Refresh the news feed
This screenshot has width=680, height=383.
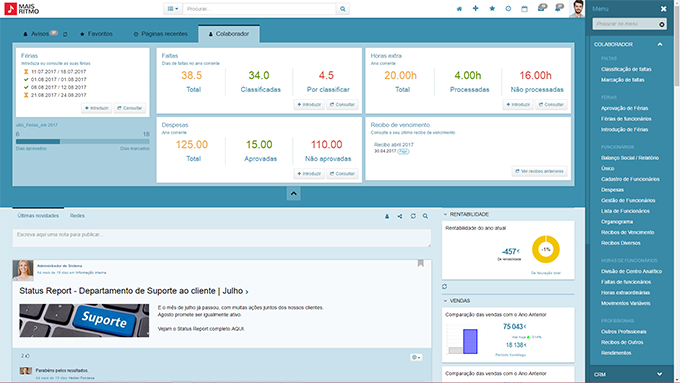pos(413,216)
